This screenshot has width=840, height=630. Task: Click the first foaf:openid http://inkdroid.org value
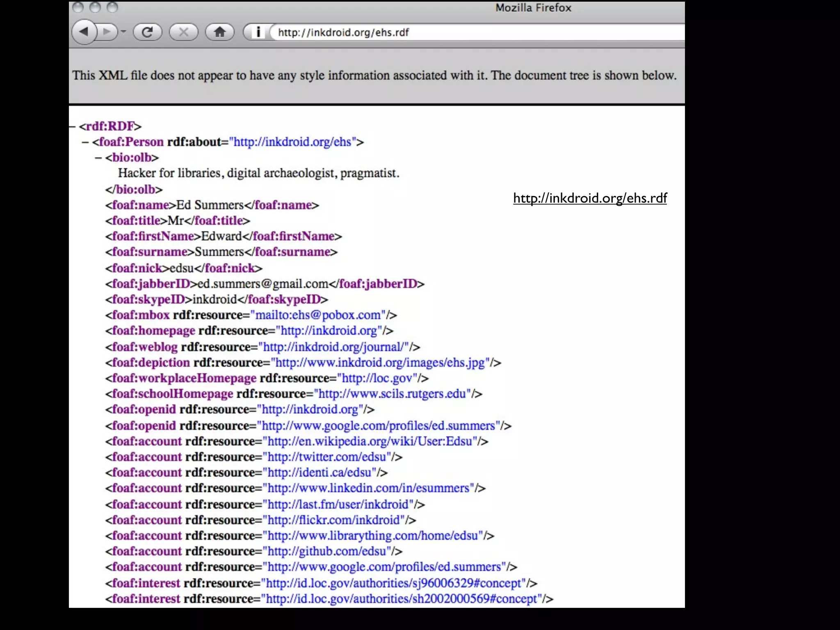click(310, 409)
